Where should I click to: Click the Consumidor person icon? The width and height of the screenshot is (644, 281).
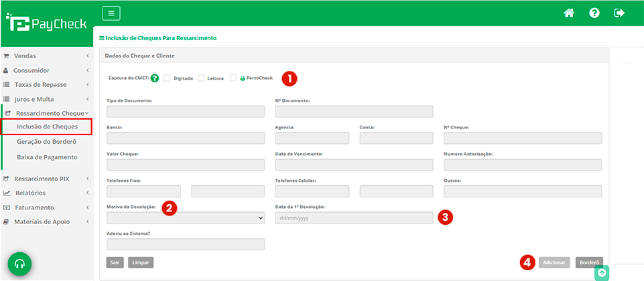[x=6, y=70]
